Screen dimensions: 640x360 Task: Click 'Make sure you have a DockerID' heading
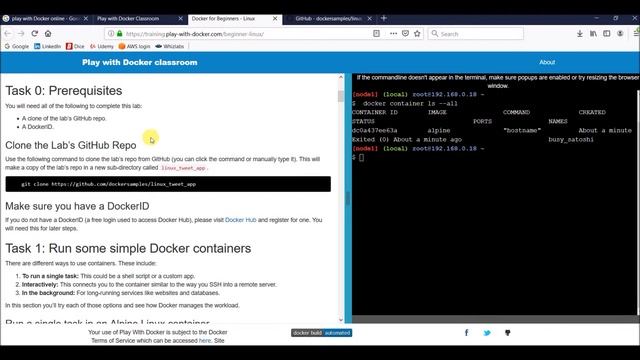point(77,207)
